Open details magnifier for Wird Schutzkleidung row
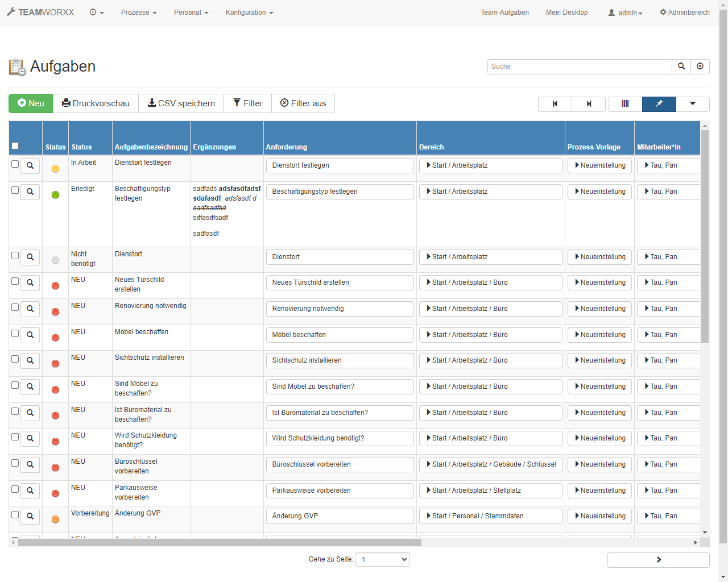 30,438
